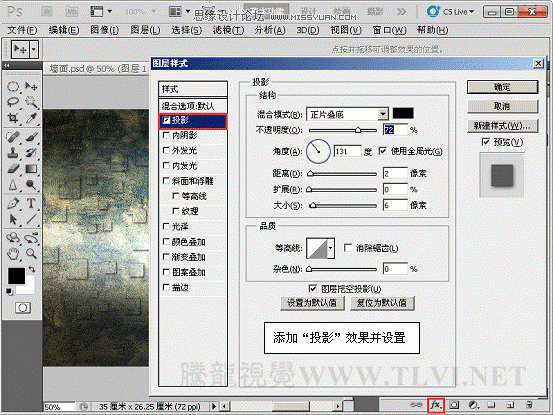Click the 取消 Cancel button
This screenshot has height=415, width=553.
point(503,106)
